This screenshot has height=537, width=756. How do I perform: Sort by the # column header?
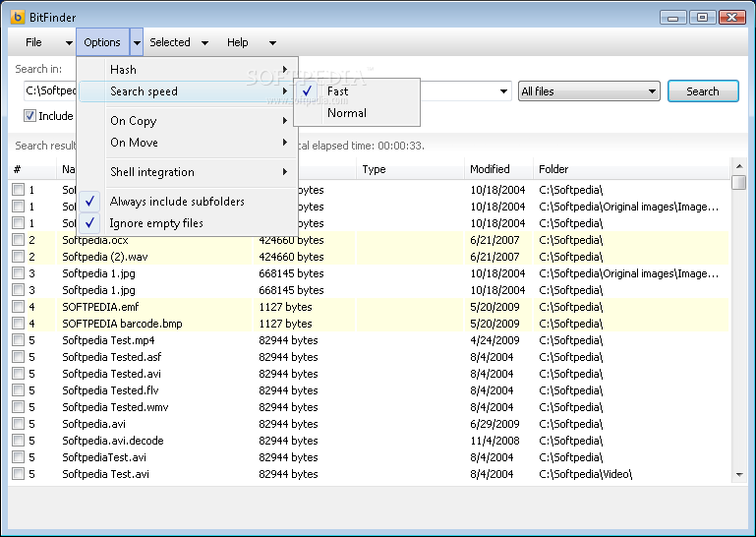pos(32,169)
